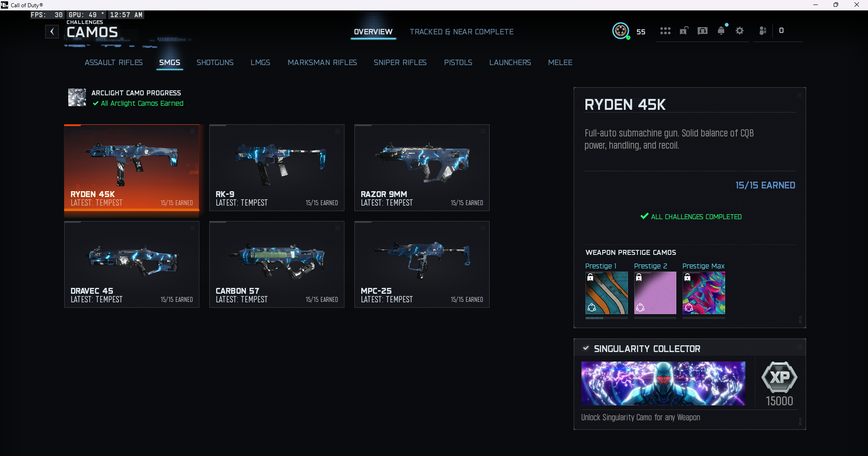Switch to the Overview tab
This screenshot has height=456, width=868.
tap(373, 32)
